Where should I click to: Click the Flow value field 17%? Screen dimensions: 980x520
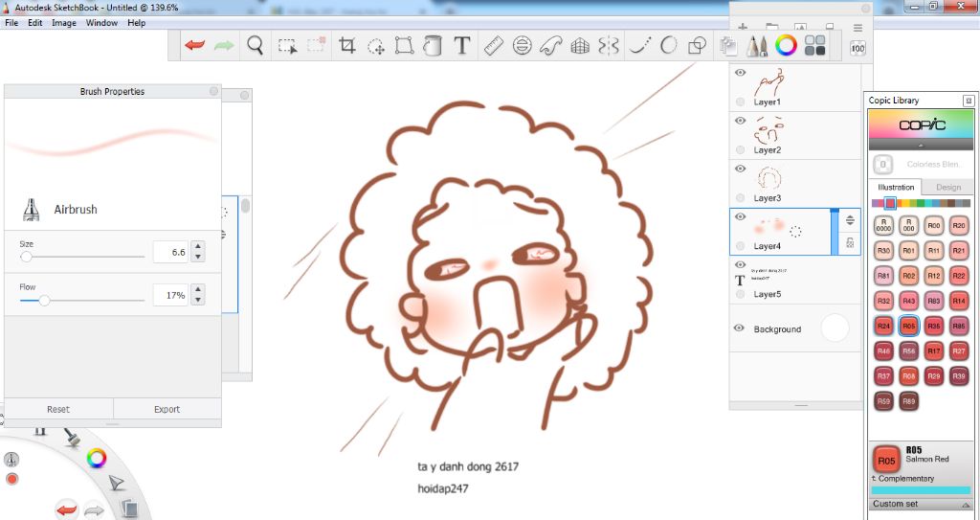[x=170, y=295]
